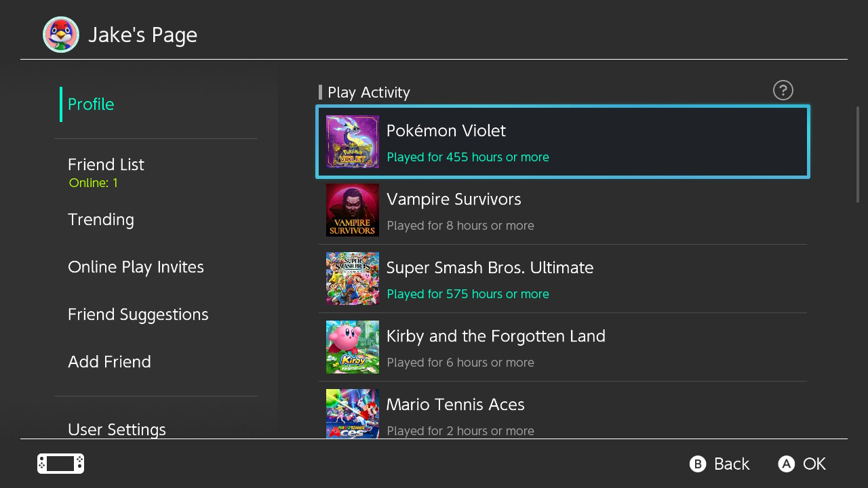
Task: Select Kirby's "Played for 6 hours" text
Action: [x=460, y=363]
